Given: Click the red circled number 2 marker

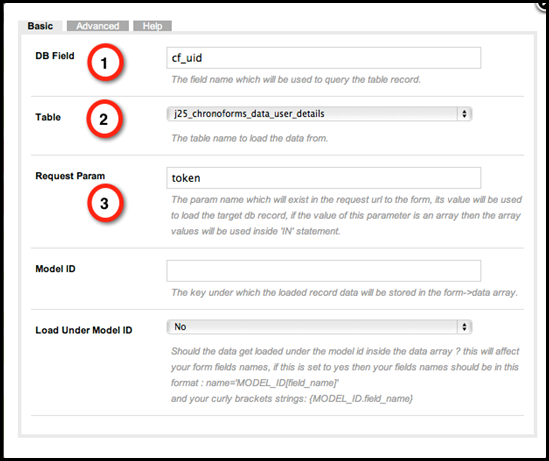Looking at the screenshot, I should tap(104, 119).
